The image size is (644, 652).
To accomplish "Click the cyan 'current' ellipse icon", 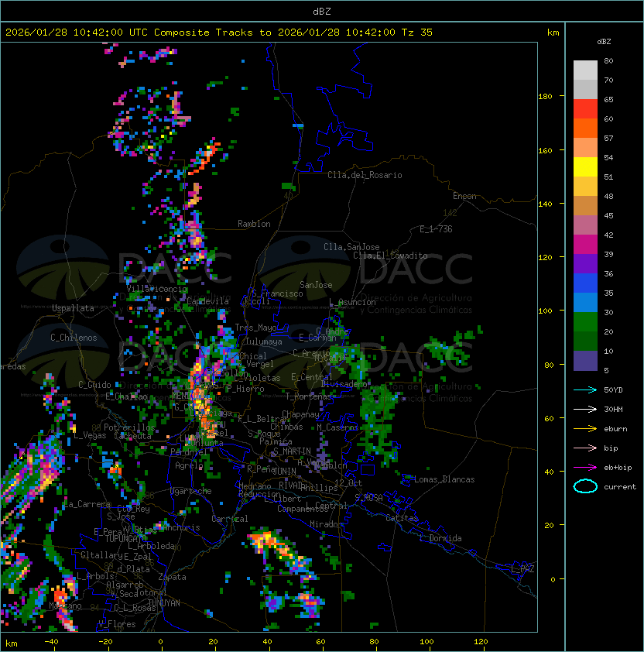I will coord(585,486).
